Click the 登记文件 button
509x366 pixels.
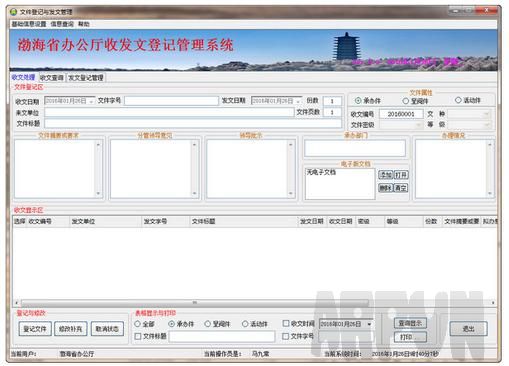tap(35, 329)
